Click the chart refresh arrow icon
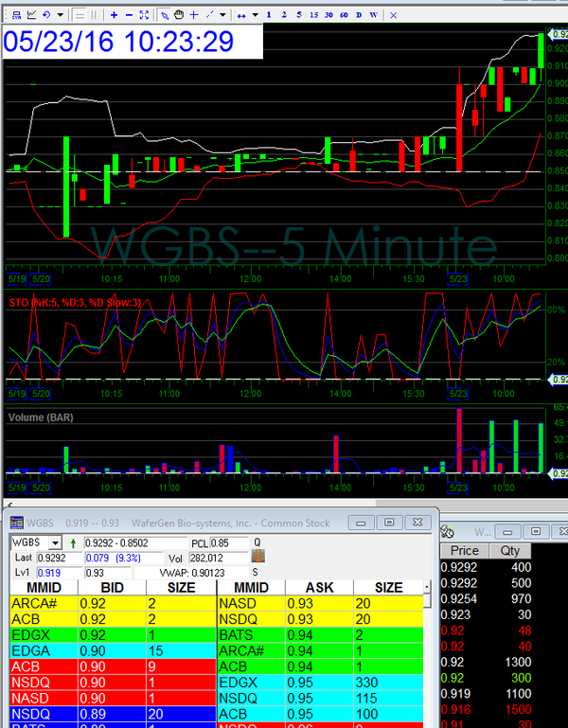 (47, 15)
